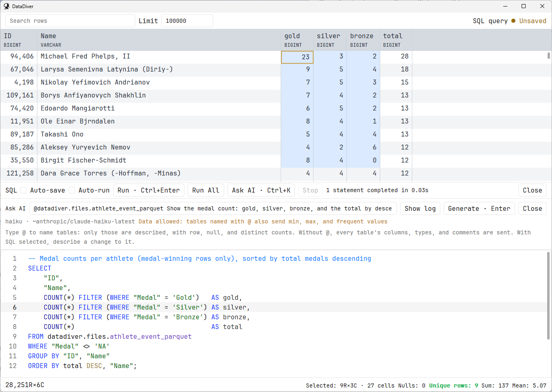
Task: Click the total column header
Action: tap(396, 40)
